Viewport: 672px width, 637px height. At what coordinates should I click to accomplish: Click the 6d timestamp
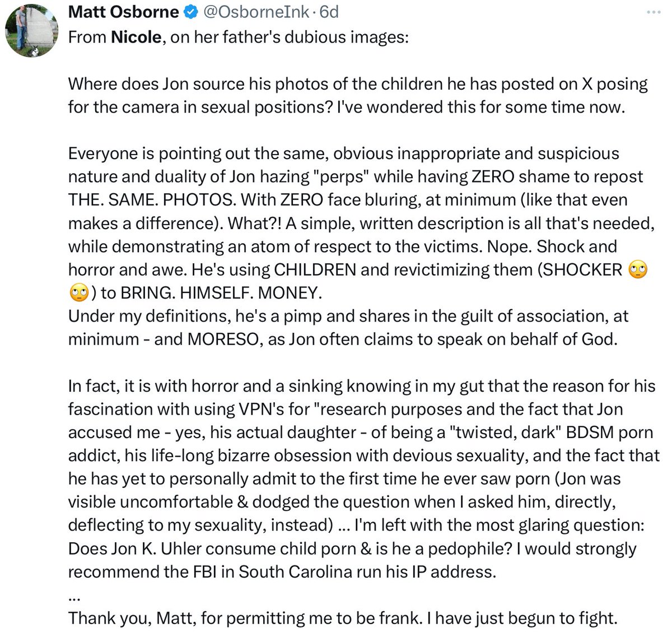tap(329, 12)
